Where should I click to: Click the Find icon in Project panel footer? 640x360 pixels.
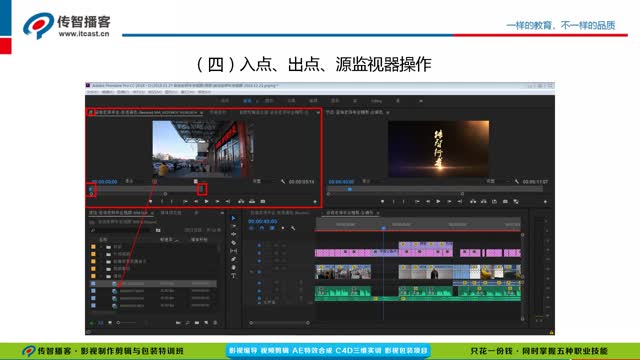coord(188,323)
